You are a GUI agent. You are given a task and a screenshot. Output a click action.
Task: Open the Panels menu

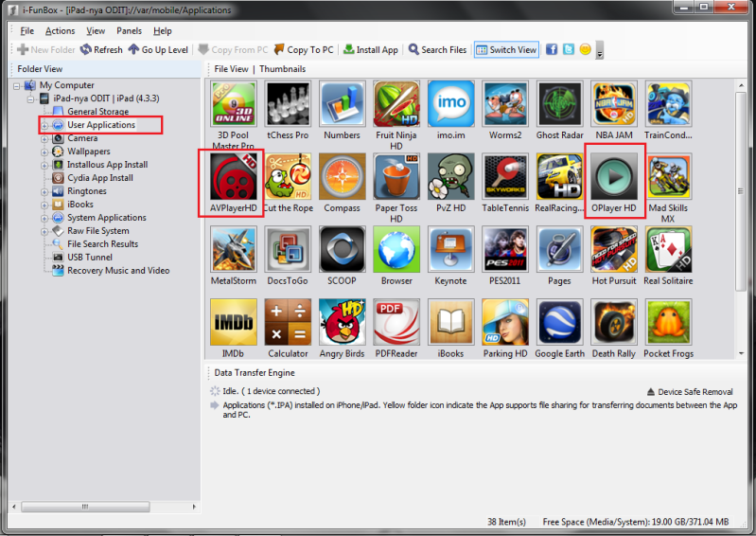[x=130, y=31]
